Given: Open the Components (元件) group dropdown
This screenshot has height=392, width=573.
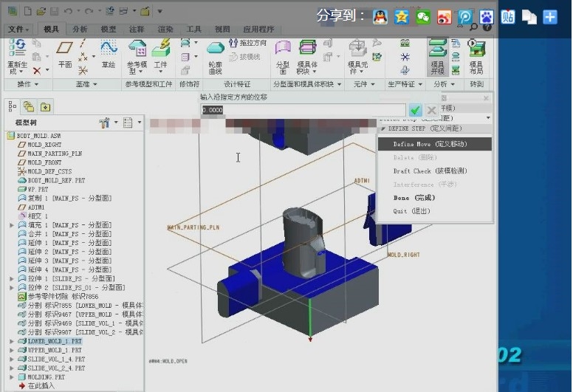Looking at the screenshot, I should coord(364,84).
